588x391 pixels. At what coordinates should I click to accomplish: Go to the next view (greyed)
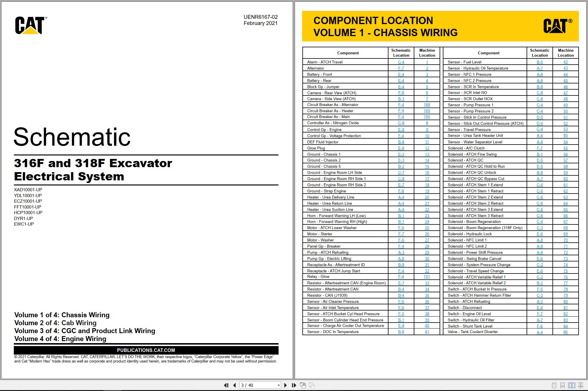coord(312,385)
